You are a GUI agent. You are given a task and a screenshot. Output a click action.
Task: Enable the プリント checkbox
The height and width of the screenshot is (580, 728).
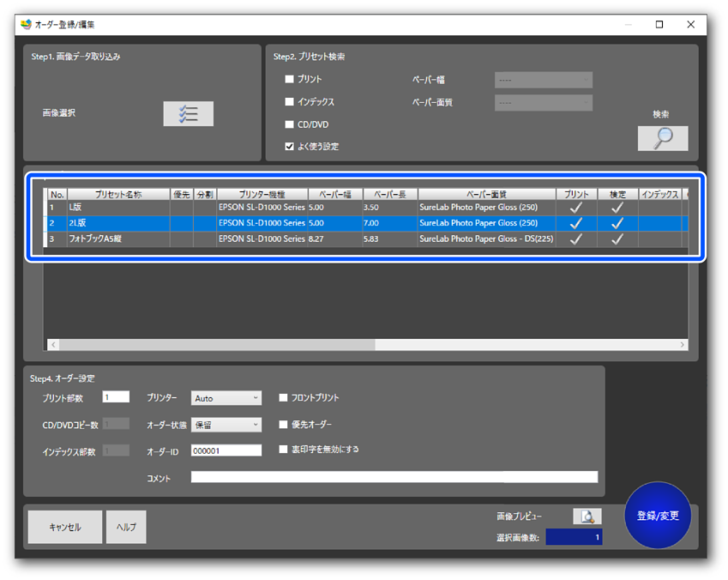290,80
